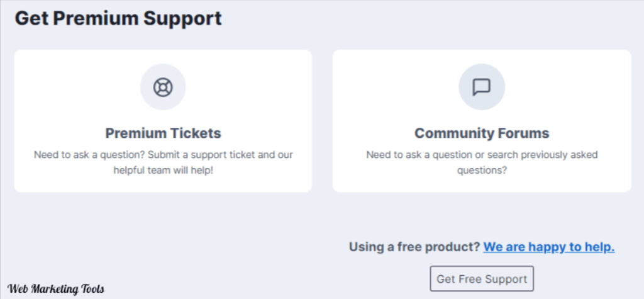Image resolution: width=644 pixels, height=299 pixels.
Task: Click the lifebuoy support icon
Action: tap(163, 87)
